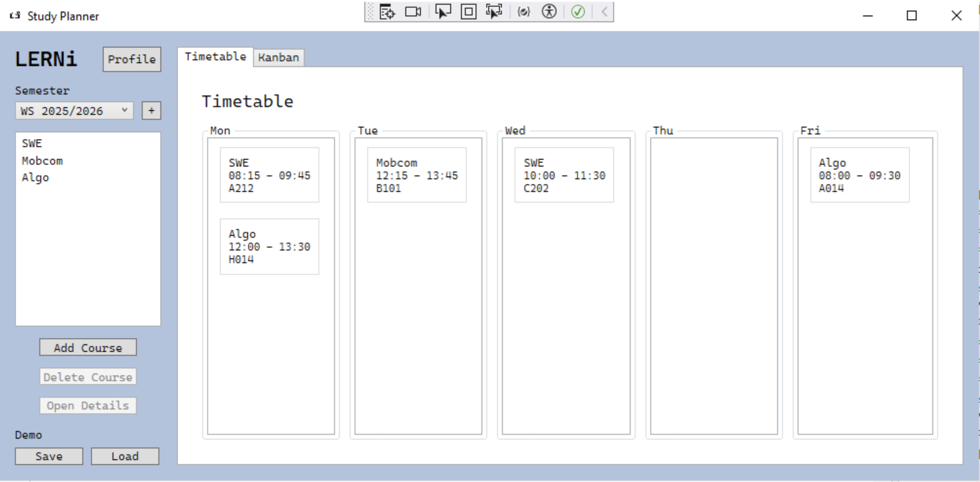Click the green checkmark validation icon
Screen dimensions: 980x482
tap(578, 12)
